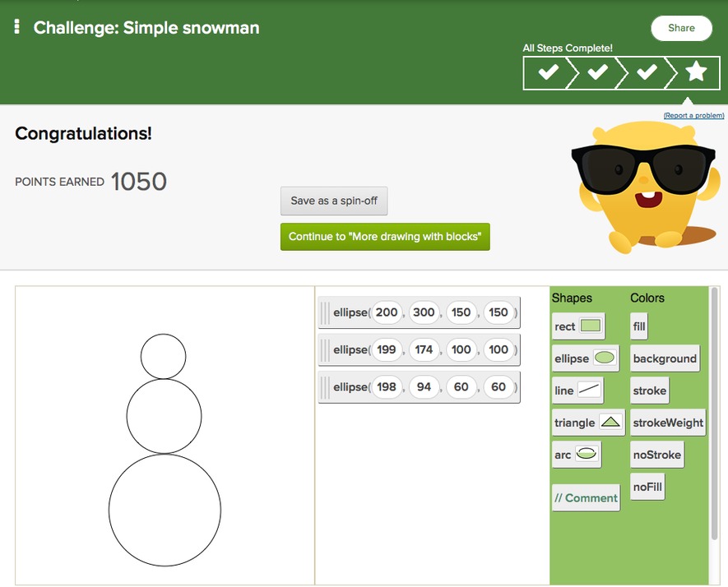Grab the drag handle of third ellipse block
728x587 pixels.
[325, 387]
